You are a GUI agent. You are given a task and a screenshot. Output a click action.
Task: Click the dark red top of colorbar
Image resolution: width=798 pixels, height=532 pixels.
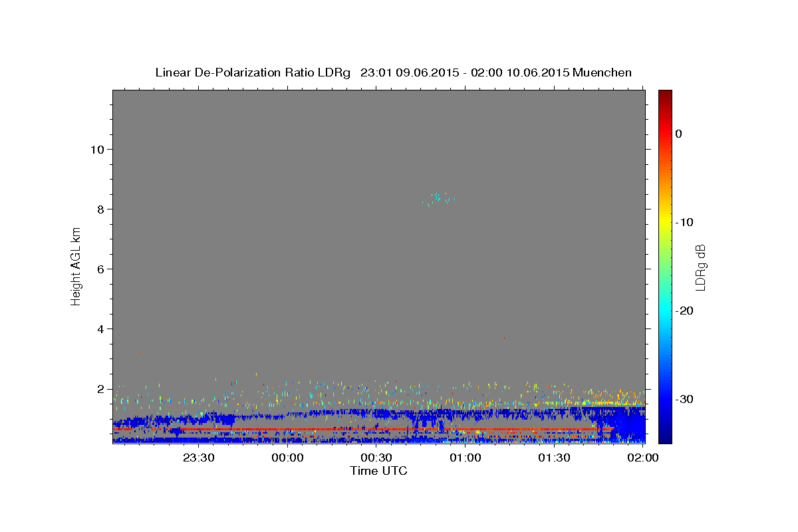pyautogui.click(x=665, y=96)
